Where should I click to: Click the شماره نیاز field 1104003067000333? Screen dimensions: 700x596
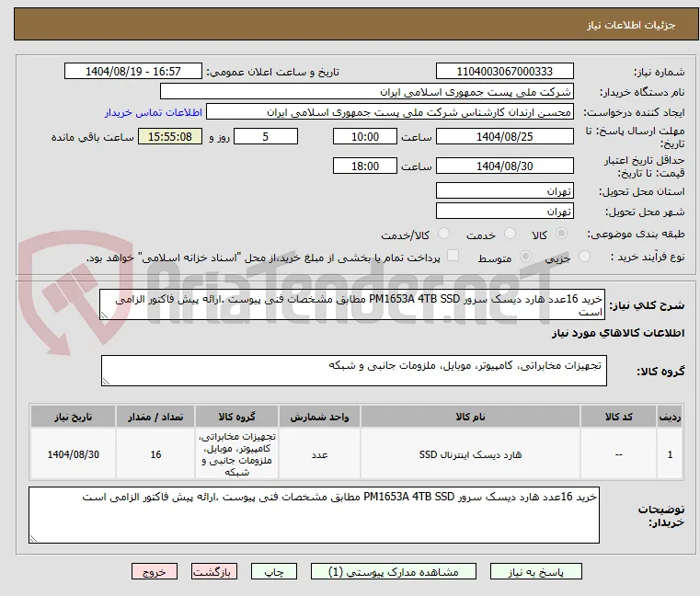pyautogui.click(x=504, y=72)
